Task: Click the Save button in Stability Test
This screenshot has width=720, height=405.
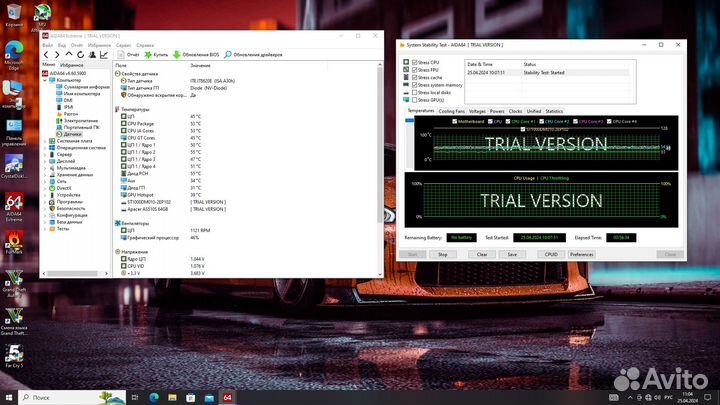Action: (512, 254)
